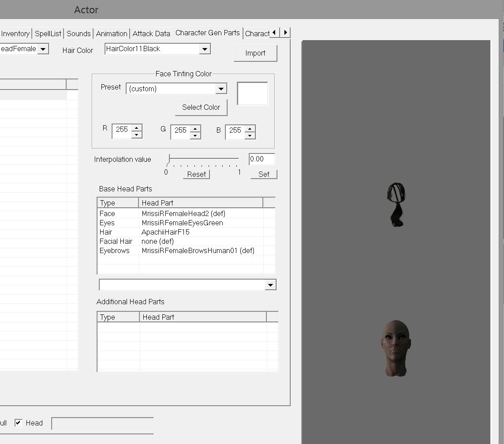Switch to the Attack Data tab
504x444 pixels.
pyautogui.click(x=151, y=34)
